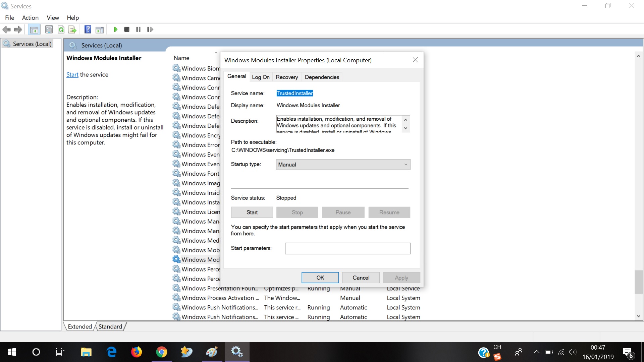The height and width of the screenshot is (362, 644).
Task: Select the Windows Encryption service row
Action: tap(196, 135)
